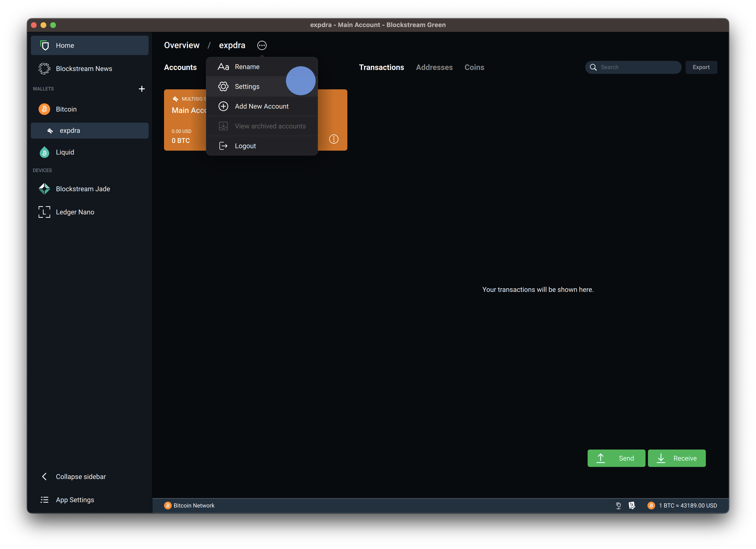
Task: Click Blockstream News sidebar item
Action: pos(90,68)
